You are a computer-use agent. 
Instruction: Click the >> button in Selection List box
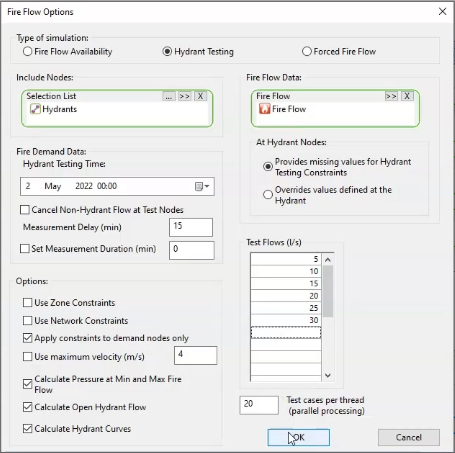click(184, 96)
